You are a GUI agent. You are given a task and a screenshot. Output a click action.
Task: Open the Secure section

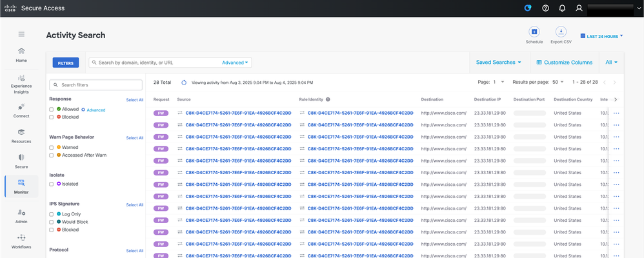pyautogui.click(x=21, y=161)
